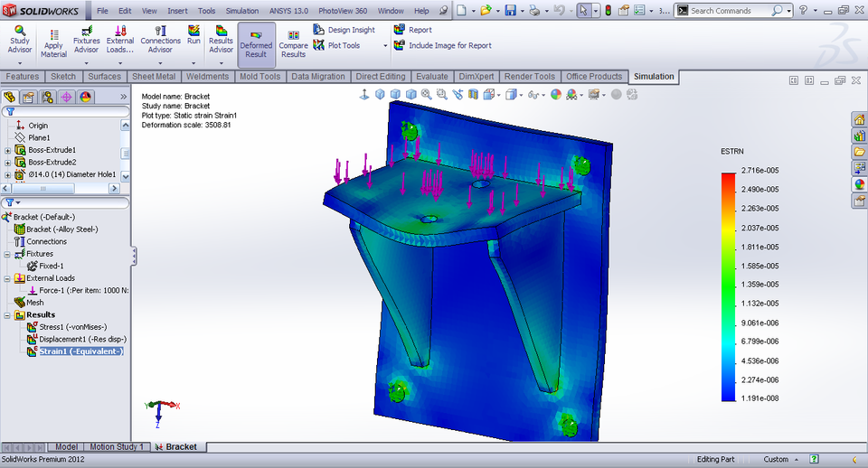Open the Simulation menu
The height and width of the screenshot is (468, 868).
pyautogui.click(x=242, y=11)
